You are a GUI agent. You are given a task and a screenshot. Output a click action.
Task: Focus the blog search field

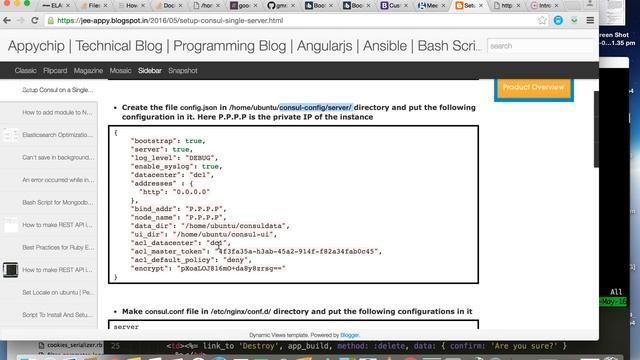[541, 46]
